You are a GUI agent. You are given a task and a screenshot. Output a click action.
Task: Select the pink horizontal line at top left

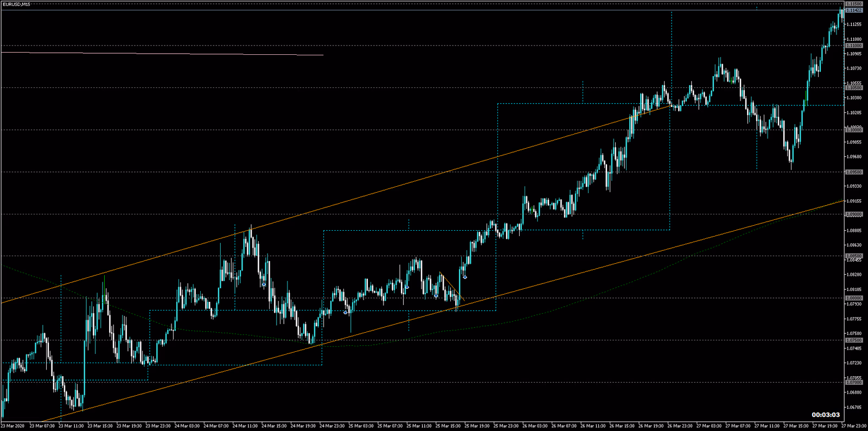coord(163,54)
